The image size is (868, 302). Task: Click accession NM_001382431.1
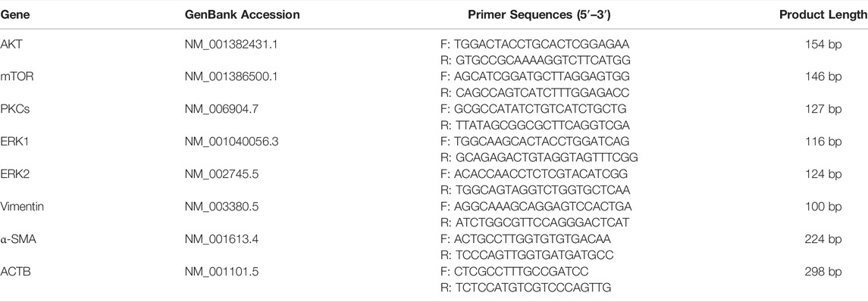231,44
